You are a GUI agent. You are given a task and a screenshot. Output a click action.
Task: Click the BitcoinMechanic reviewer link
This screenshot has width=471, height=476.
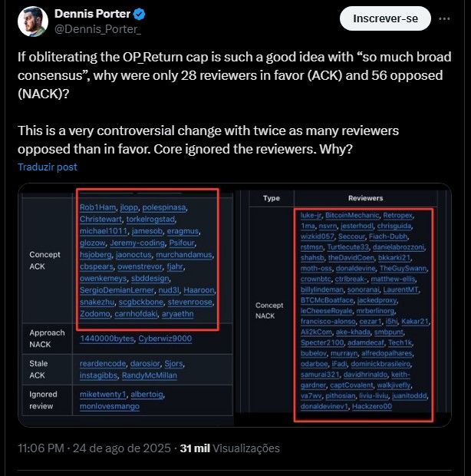[x=352, y=215]
